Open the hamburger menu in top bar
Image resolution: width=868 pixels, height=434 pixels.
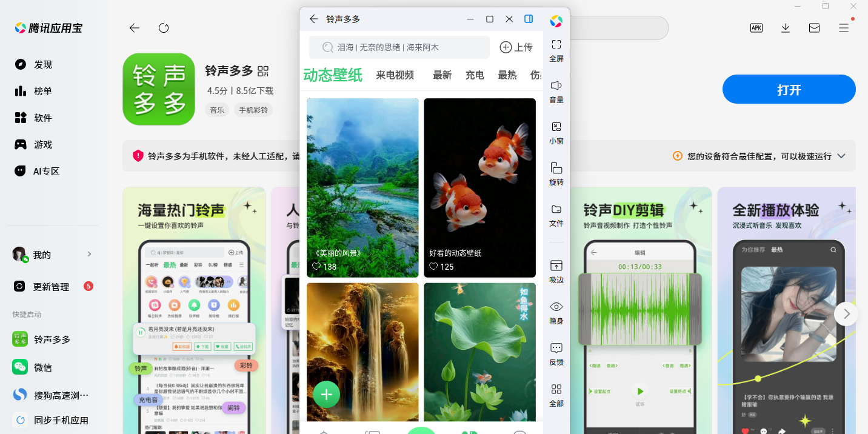(844, 28)
